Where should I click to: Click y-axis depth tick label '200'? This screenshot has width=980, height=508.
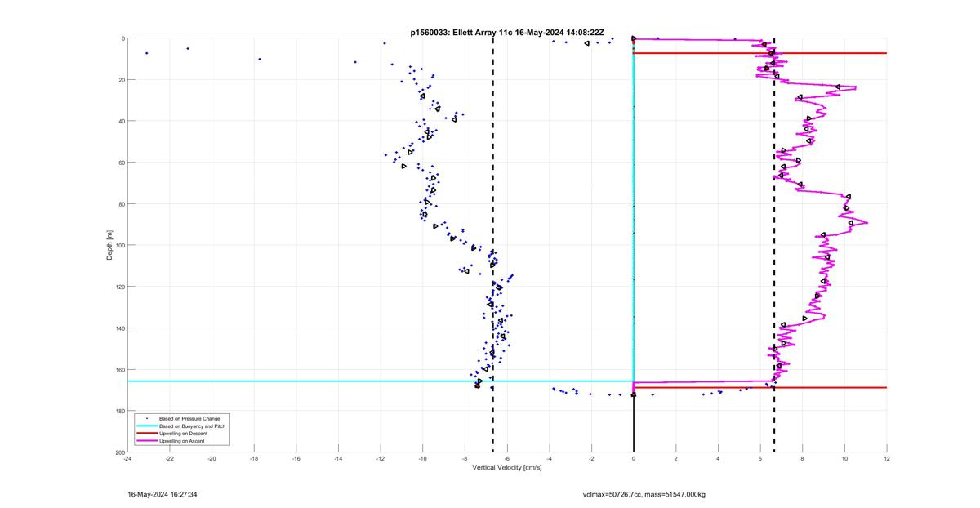119,452
